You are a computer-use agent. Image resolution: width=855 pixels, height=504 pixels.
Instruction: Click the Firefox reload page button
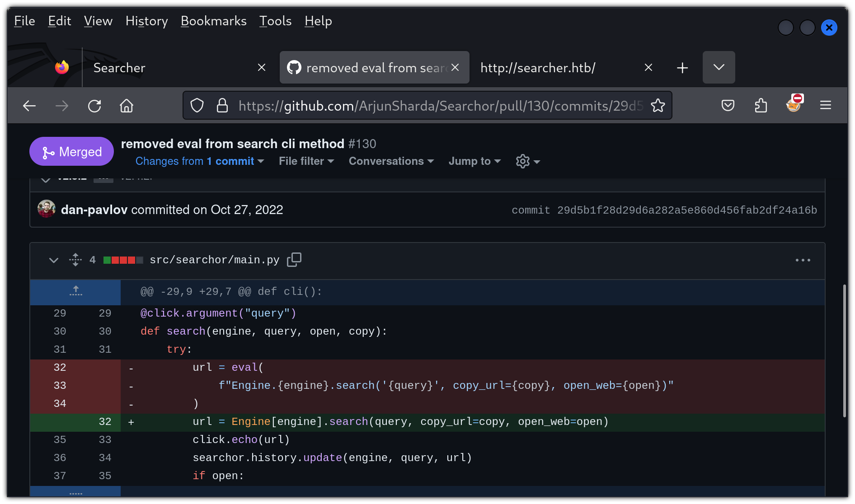94,106
